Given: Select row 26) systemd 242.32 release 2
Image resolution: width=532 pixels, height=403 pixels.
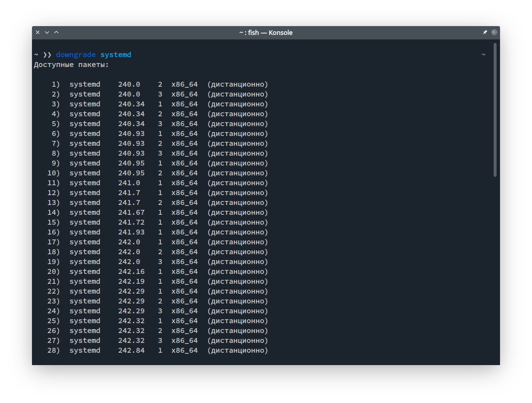Looking at the screenshot, I should 158,331.
